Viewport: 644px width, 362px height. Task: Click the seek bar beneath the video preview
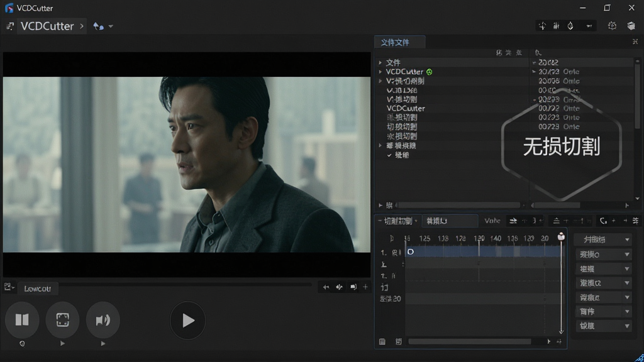coord(186,284)
